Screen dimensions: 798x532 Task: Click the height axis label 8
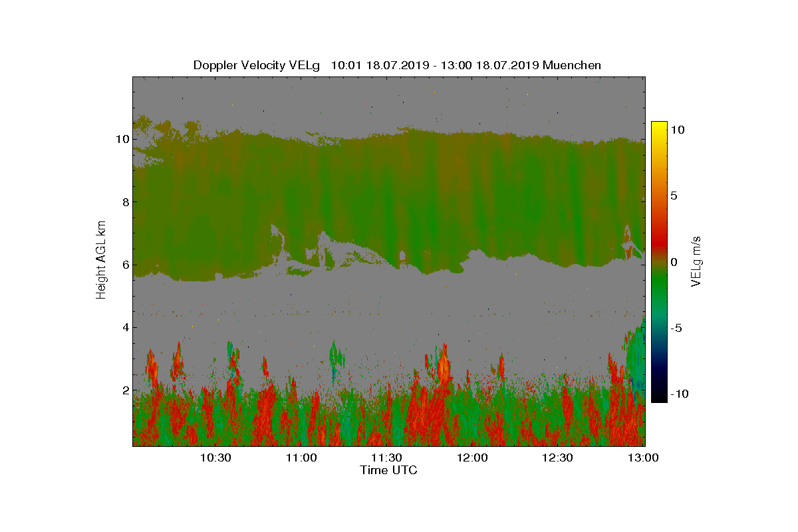(x=125, y=201)
